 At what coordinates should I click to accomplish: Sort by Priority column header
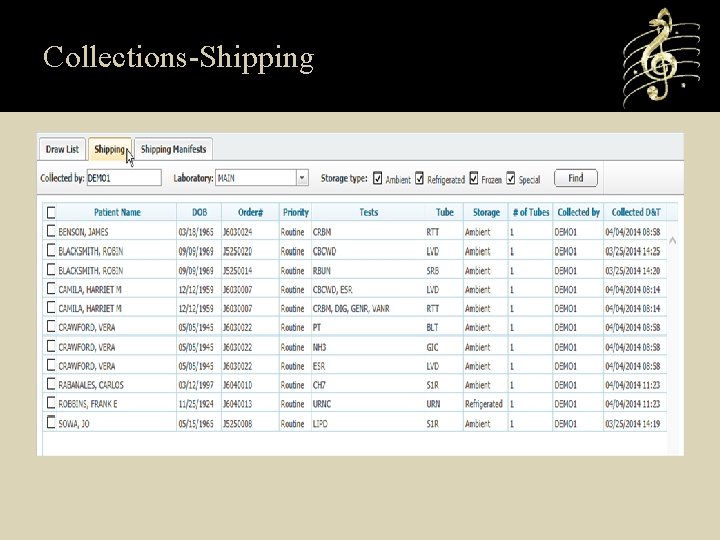coord(295,212)
